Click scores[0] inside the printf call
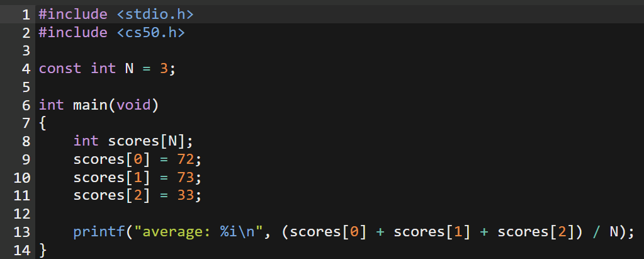Screen dimensions: 644x259 click(328, 232)
